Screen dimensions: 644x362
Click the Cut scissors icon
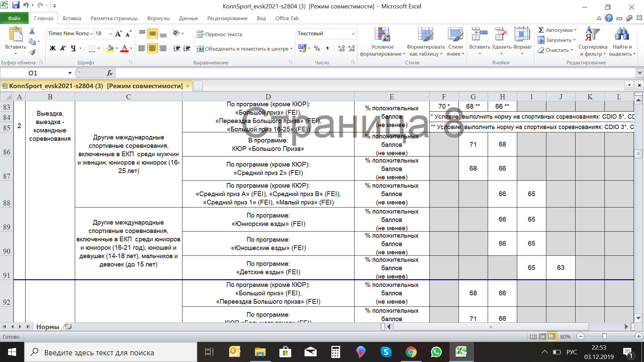click(32, 31)
